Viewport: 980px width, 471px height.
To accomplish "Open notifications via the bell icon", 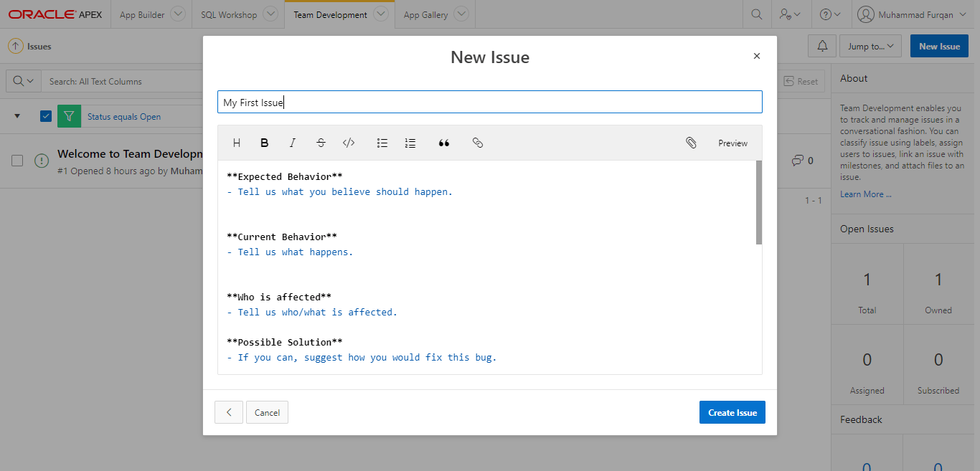I will point(821,45).
